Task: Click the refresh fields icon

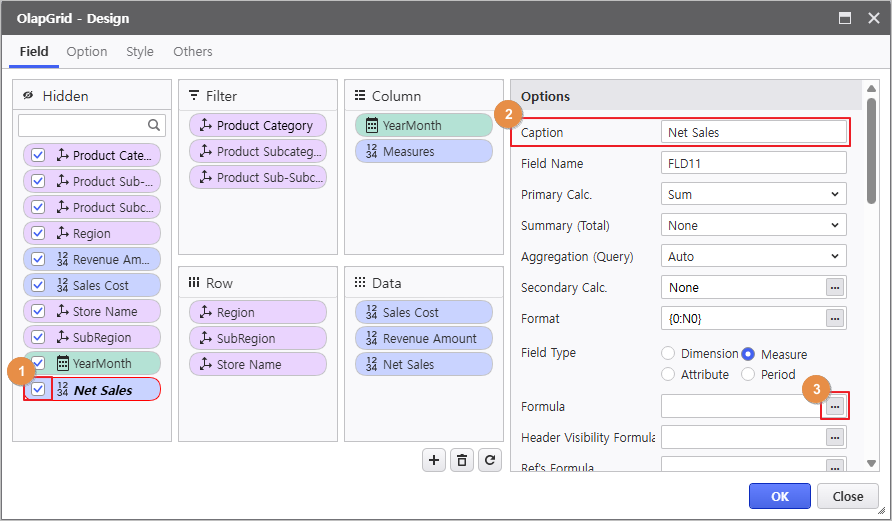Action: (x=488, y=460)
